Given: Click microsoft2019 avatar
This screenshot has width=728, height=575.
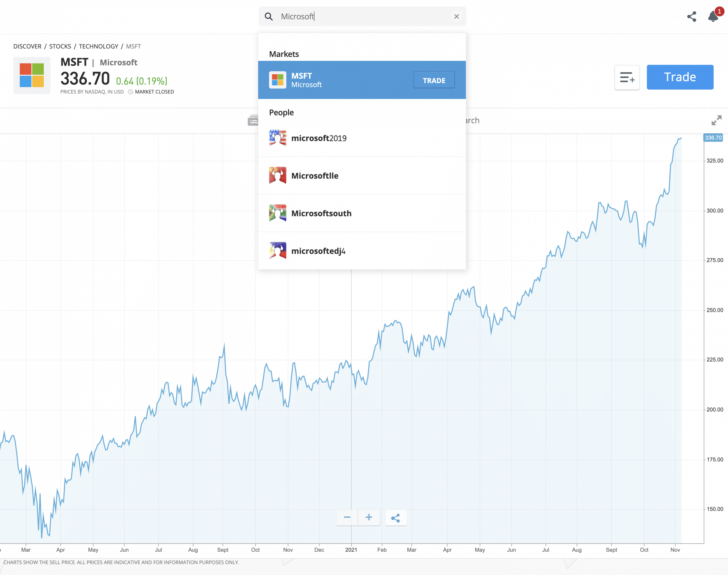Looking at the screenshot, I should tap(278, 138).
